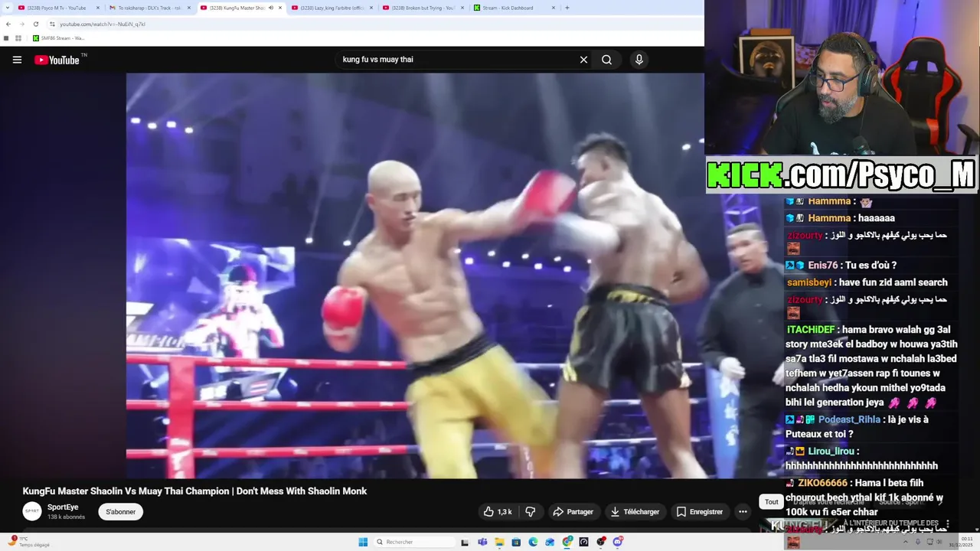
Task: Dislike the video with the thumbs-down button
Action: click(x=530, y=512)
